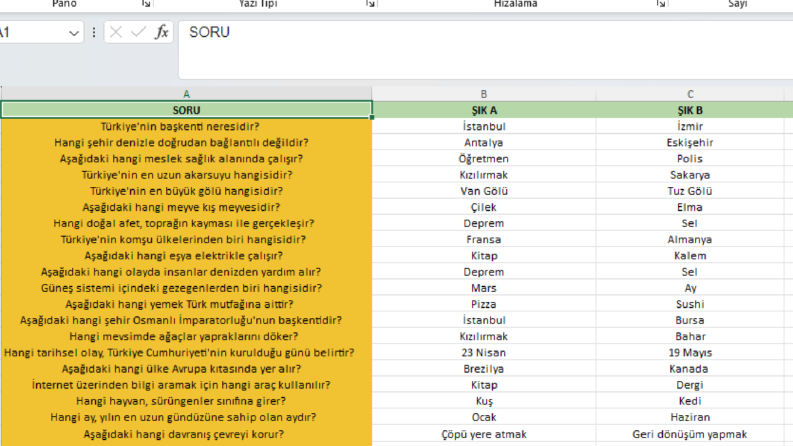This screenshot has width=793, height=446.
Task: Select the 'Hangi doğal afet' question cell
Action: click(187, 223)
